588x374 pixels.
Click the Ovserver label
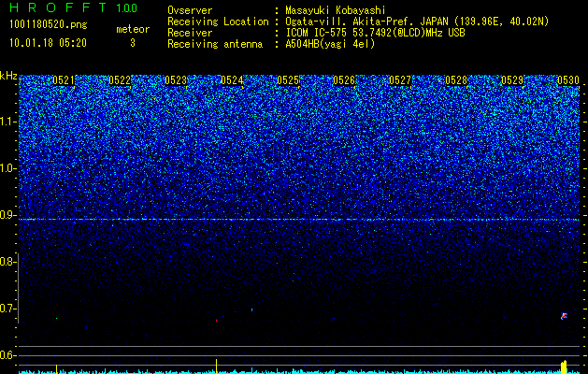[x=190, y=10]
